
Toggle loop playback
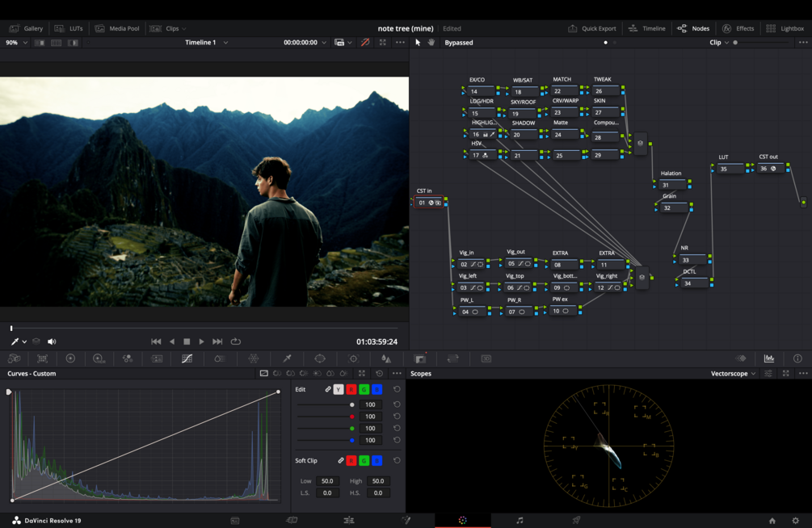pyautogui.click(x=236, y=342)
